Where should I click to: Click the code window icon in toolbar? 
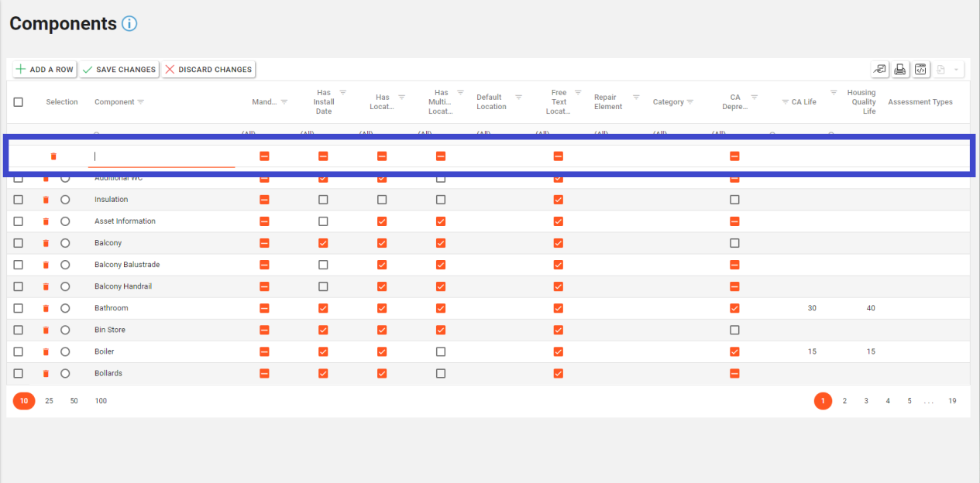(x=920, y=70)
